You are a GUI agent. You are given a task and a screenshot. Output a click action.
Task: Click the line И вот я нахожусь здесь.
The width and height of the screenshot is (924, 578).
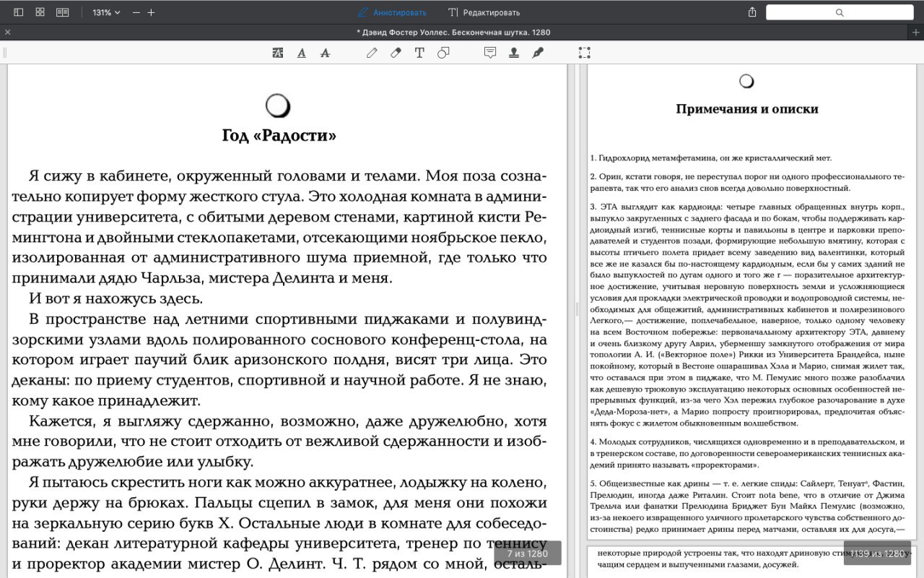point(116,298)
